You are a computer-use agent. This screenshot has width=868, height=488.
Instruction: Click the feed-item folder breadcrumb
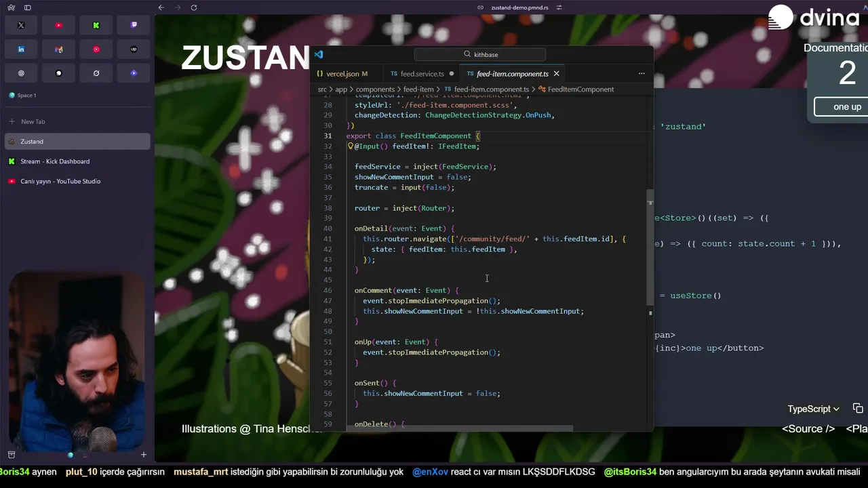(x=418, y=89)
